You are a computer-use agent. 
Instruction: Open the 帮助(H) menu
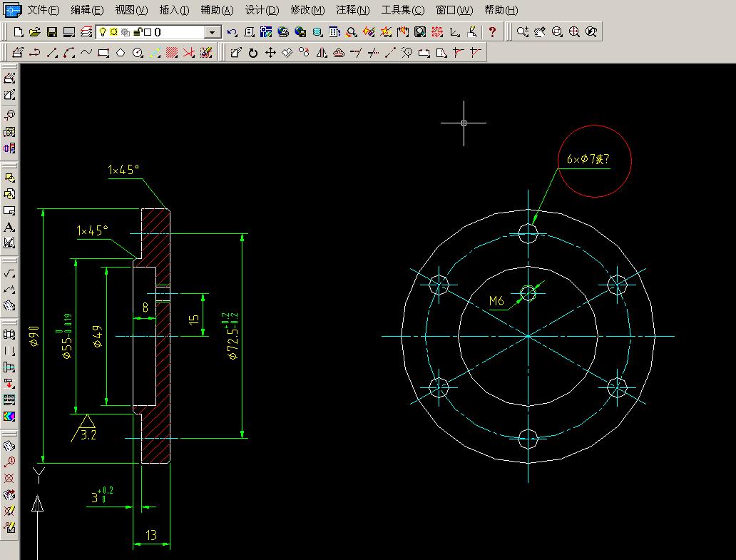[501, 10]
